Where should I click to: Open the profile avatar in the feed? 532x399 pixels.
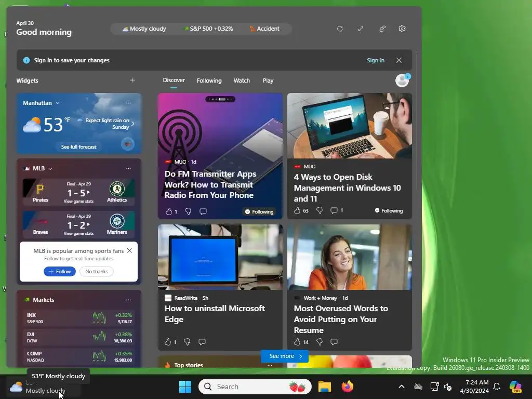403,81
